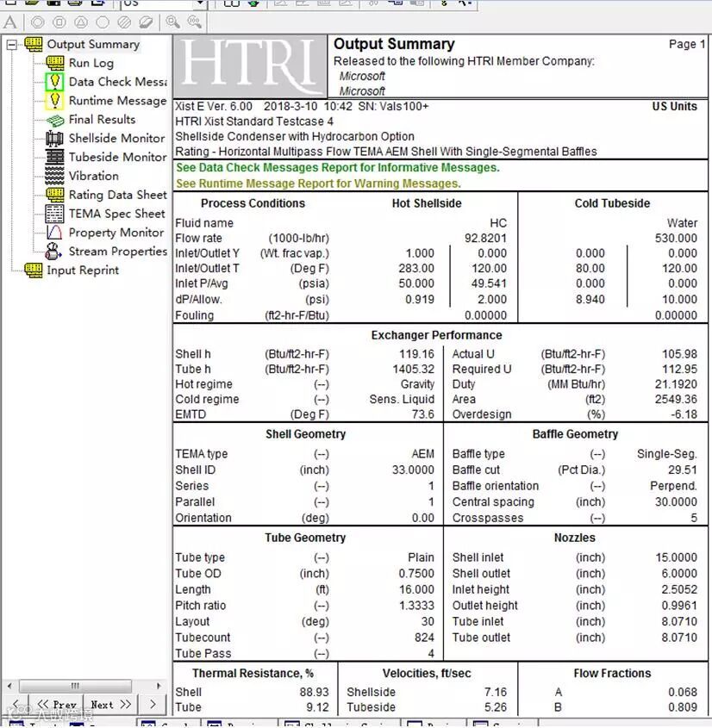Select the 'Hot Shellside' column header
Screen dimensions: 712x728
[x=427, y=203]
